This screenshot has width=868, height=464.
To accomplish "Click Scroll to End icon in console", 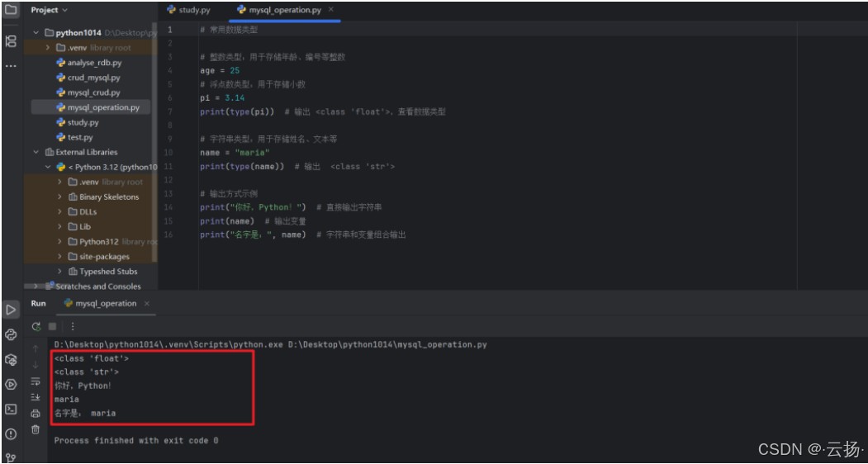I will pyautogui.click(x=36, y=397).
